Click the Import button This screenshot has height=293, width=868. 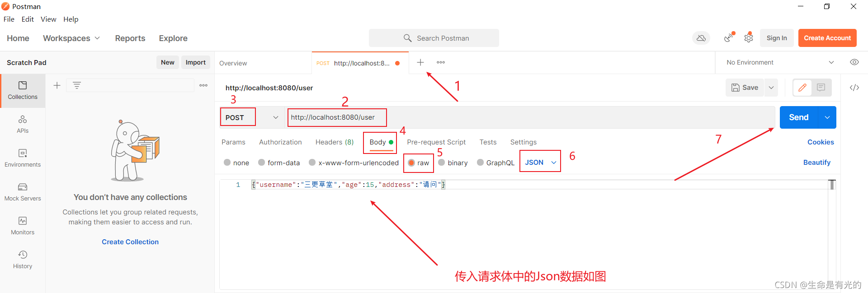pyautogui.click(x=196, y=62)
